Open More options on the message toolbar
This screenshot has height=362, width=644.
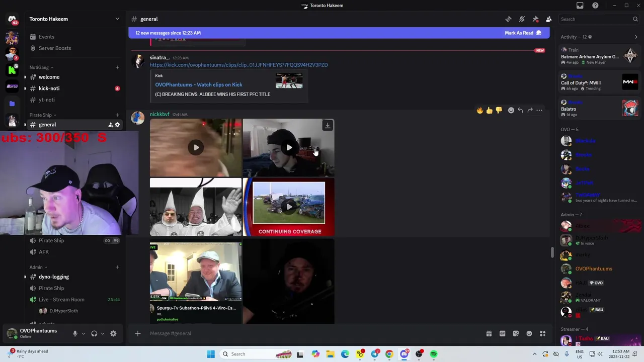pyautogui.click(x=539, y=110)
